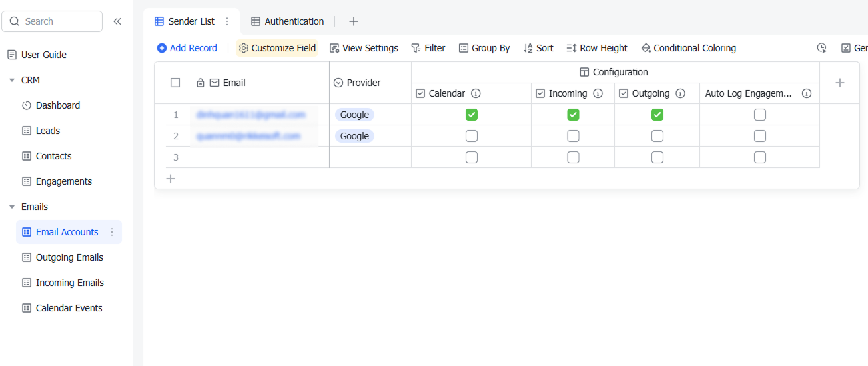Click the plus icon to add new view tab
The width and height of the screenshot is (868, 366).
click(354, 21)
